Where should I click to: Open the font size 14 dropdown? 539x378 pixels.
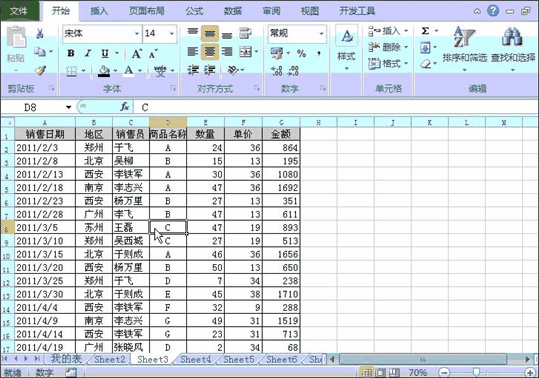point(171,34)
